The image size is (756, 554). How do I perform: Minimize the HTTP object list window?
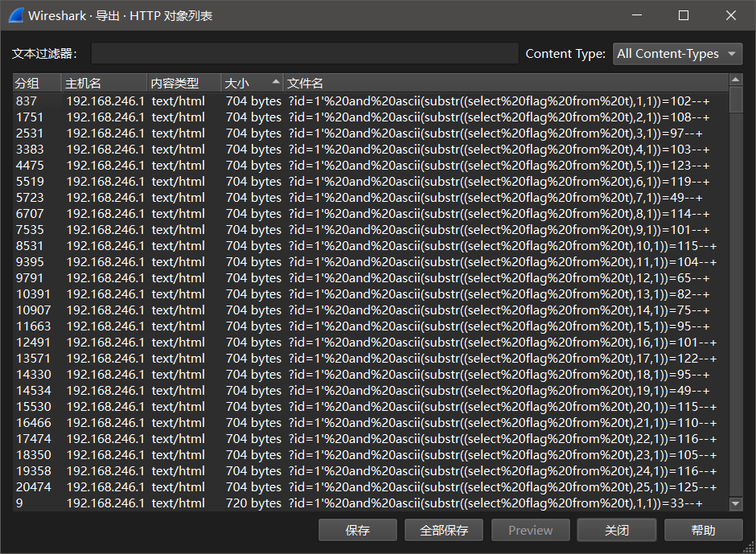pyautogui.click(x=637, y=15)
